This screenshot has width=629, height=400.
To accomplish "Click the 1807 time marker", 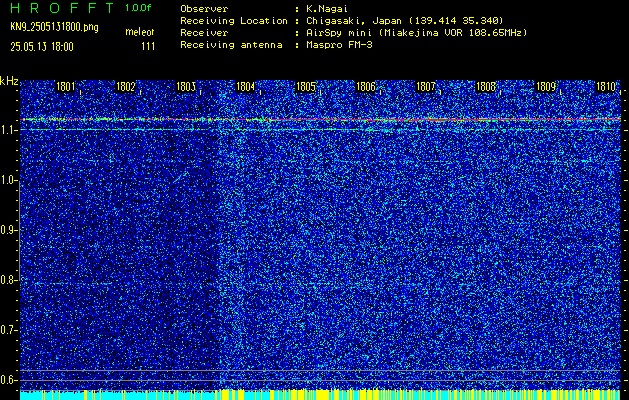I will pos(426,87).
